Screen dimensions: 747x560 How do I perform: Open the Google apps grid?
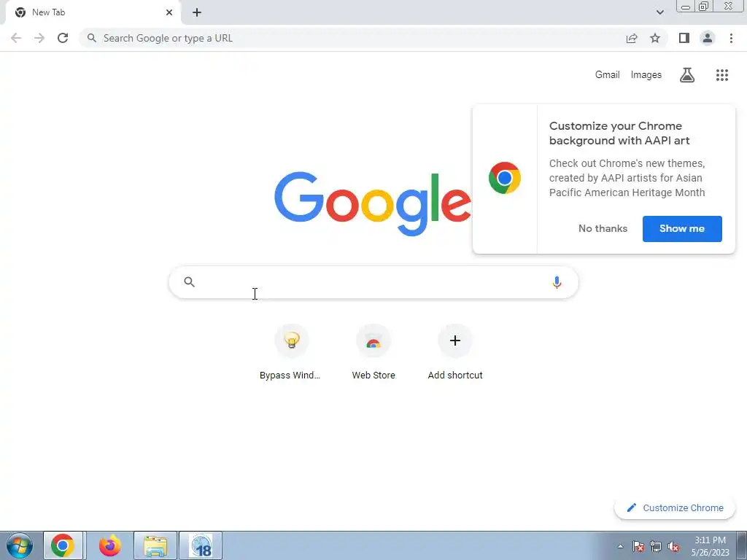tap(722, 75)
